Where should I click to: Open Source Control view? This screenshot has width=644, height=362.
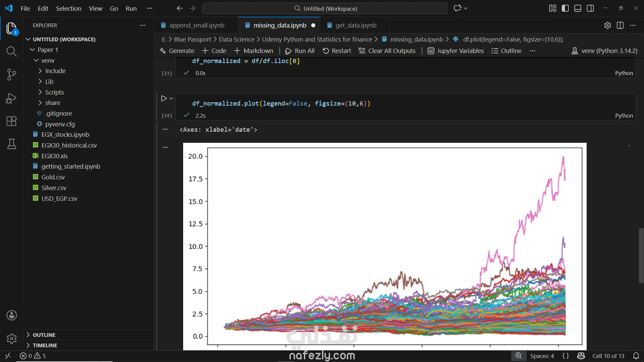[x=11, y=74]
